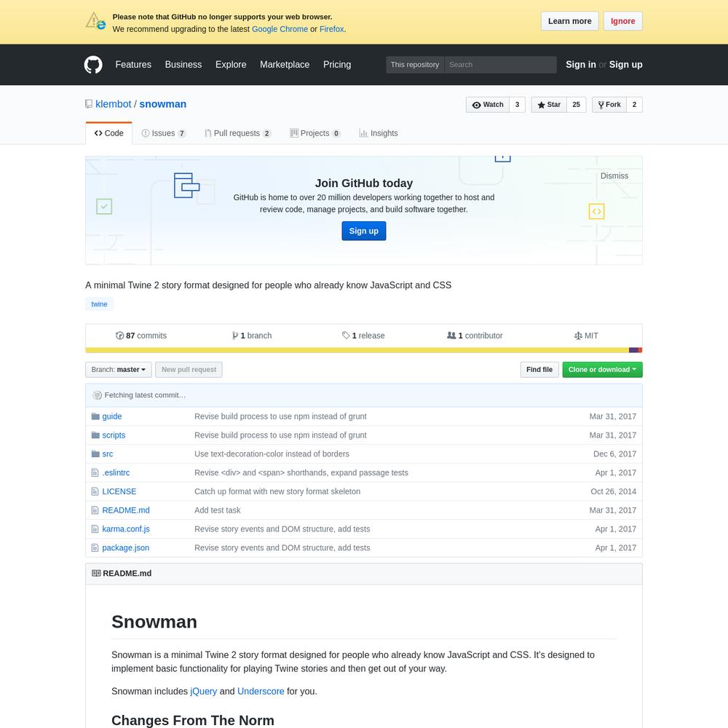This screenshot has height=728, width=728.
Task: Open Business in top navigation
Action: tap(183, 65)
